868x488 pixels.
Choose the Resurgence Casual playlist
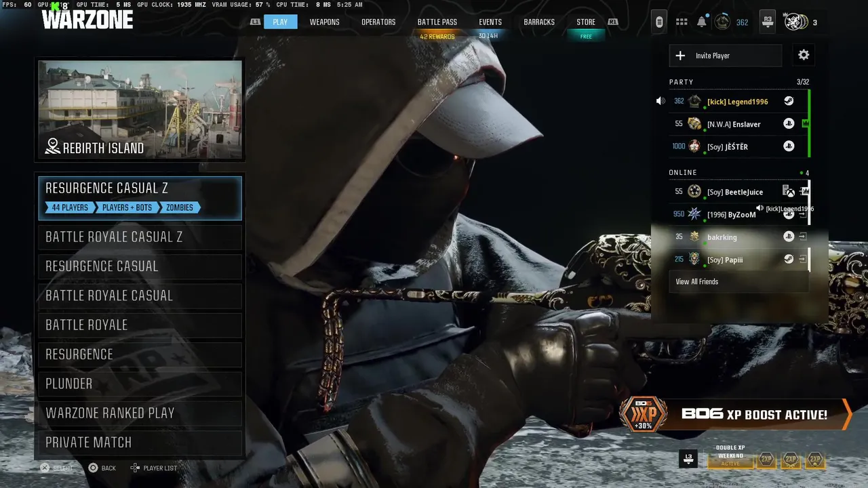coord(140,266)
